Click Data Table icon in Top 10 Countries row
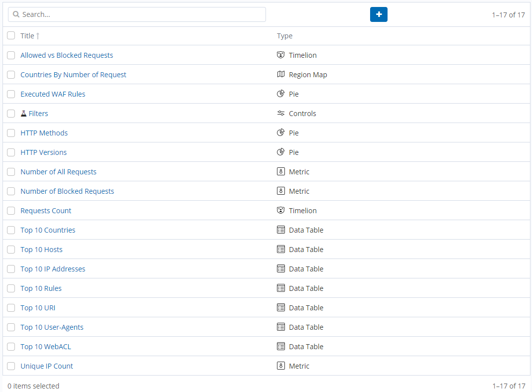This screenshot has height=392, width=532. pyautogui.click(x=280, y=230)
